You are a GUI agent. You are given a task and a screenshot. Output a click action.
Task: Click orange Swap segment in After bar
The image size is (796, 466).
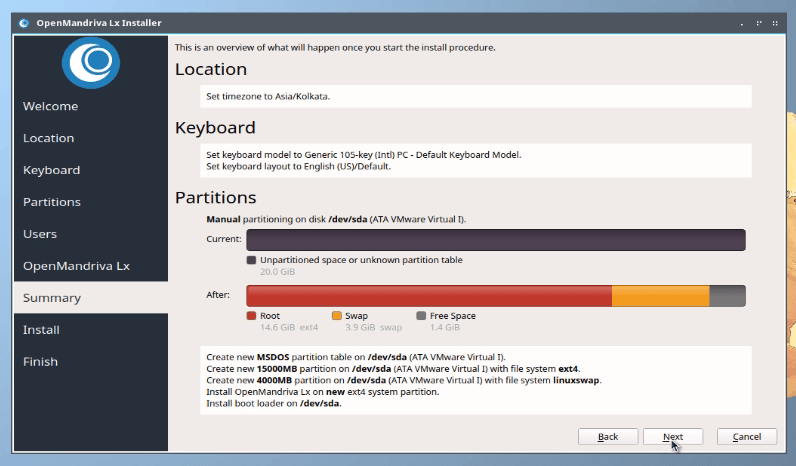pyautogui.click(x=660, y=296)
